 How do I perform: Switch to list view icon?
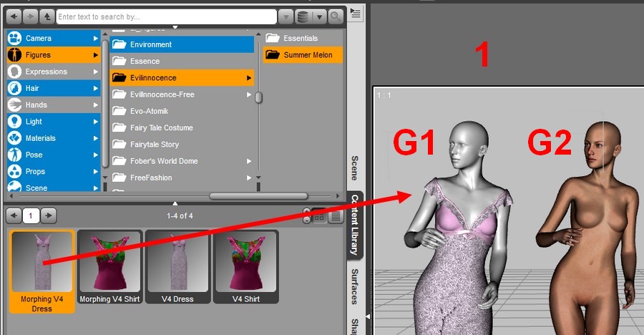(x=336, y=216)
